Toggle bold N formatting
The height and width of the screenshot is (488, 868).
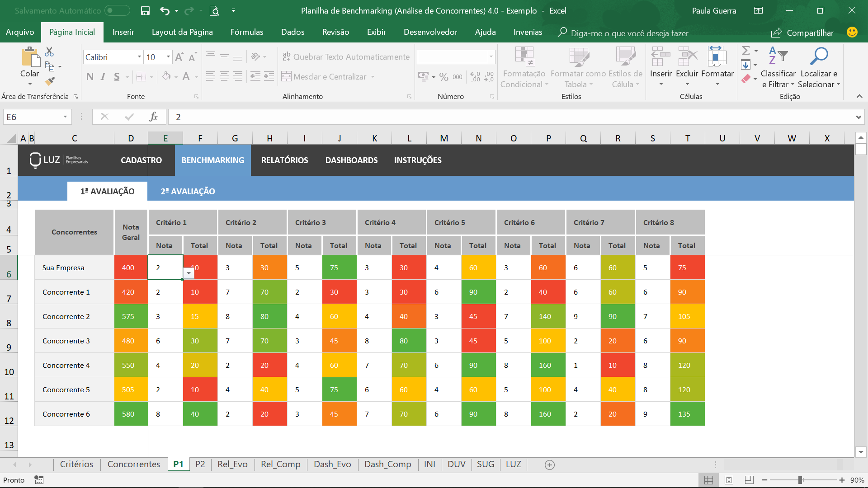point(90,77)
